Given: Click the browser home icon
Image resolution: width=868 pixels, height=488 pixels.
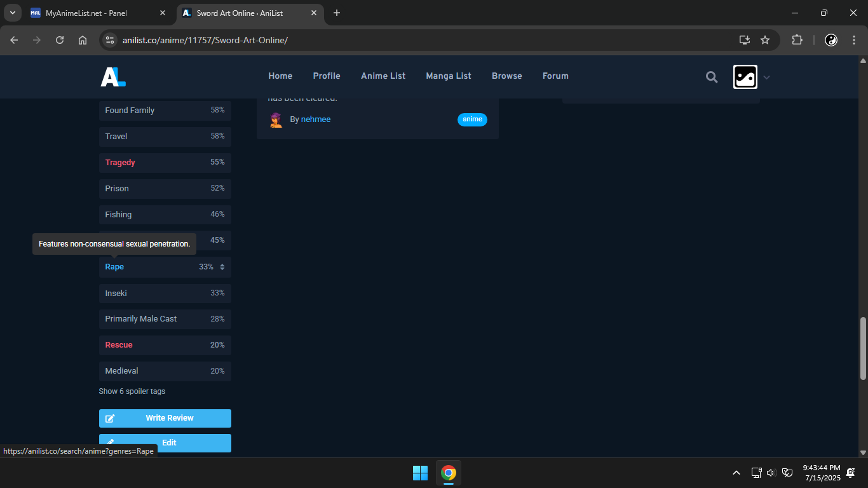Looking at the screenshot, I should (83, 40).
